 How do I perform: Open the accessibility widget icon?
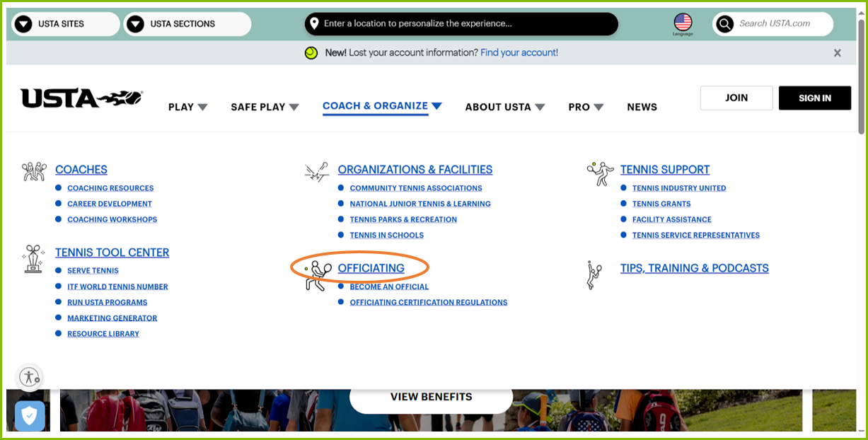coord(29,377)
